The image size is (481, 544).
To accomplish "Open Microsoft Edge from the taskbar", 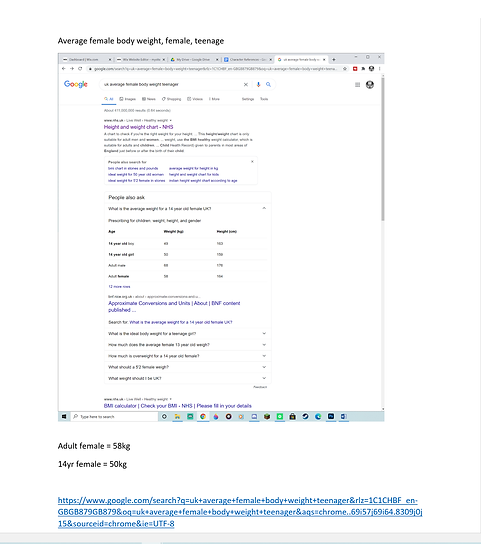I will tap(318, 416).
